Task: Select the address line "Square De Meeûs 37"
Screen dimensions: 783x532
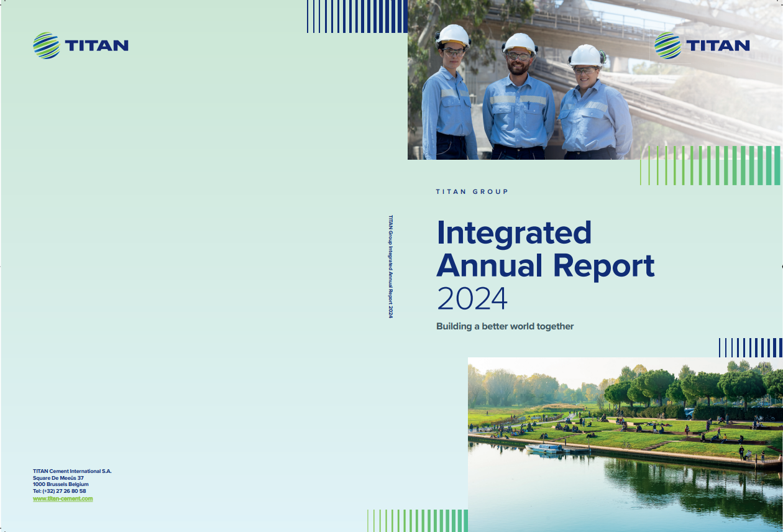Action: click(58, 478)
